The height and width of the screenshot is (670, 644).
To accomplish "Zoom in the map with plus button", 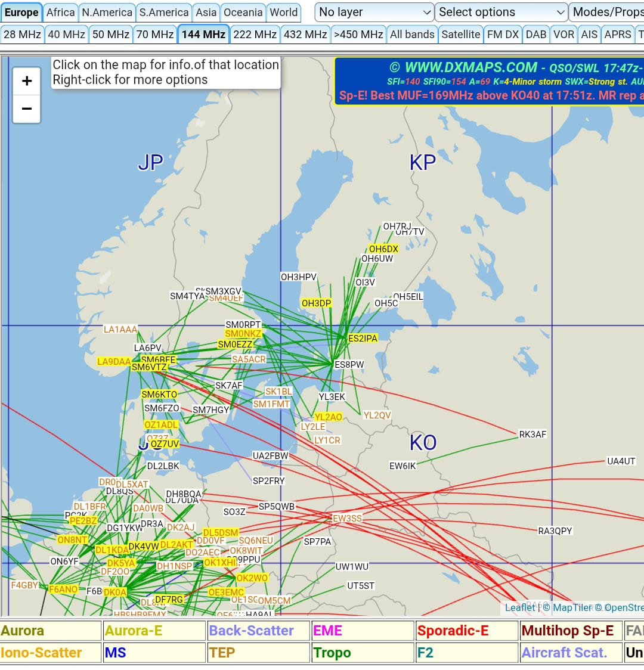I will [26, 80].
